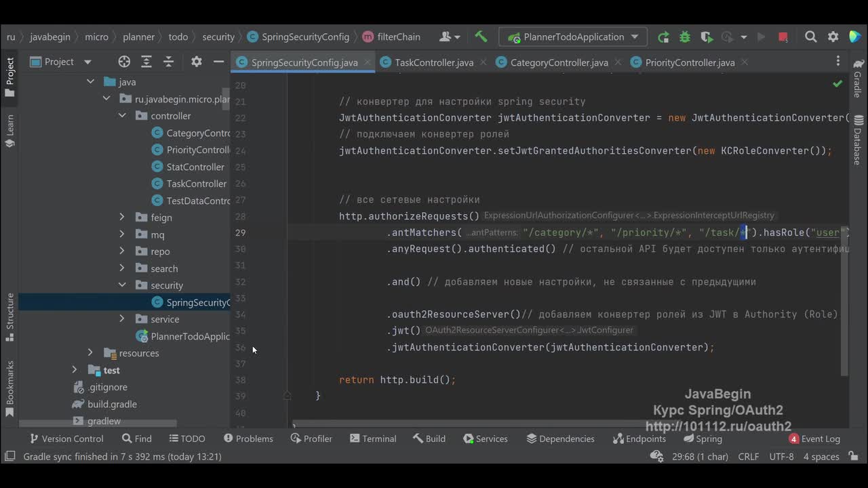Screen dimensions: 868x488
Task: Click the colorful Code With Me icon
Action: 854,37
